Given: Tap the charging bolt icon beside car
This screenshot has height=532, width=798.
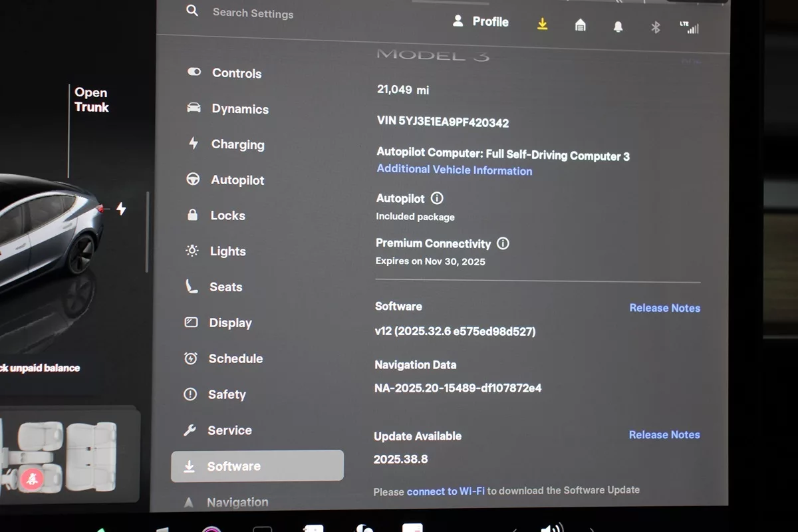Looking at the screenshot, I should [121, 209].
